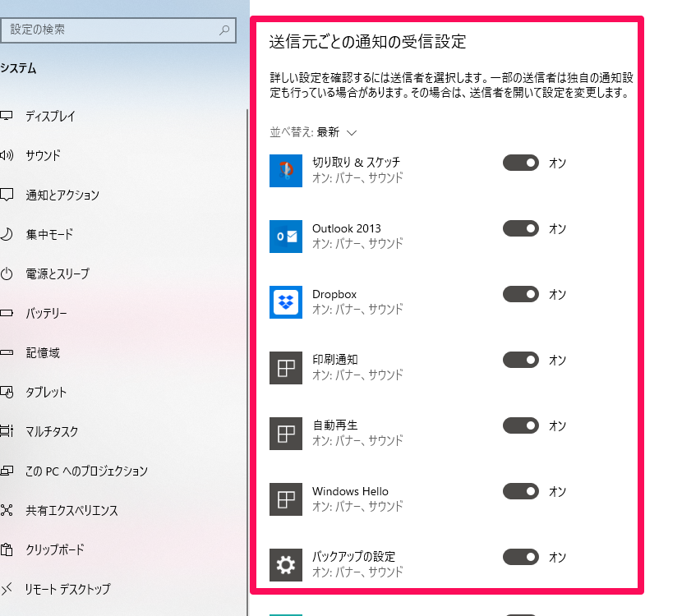Image resolution: width=682 pixels, height=616 pixels.
Task: Click the multitasking icon beside マルチタスク
Action: [x=7, y=431]
